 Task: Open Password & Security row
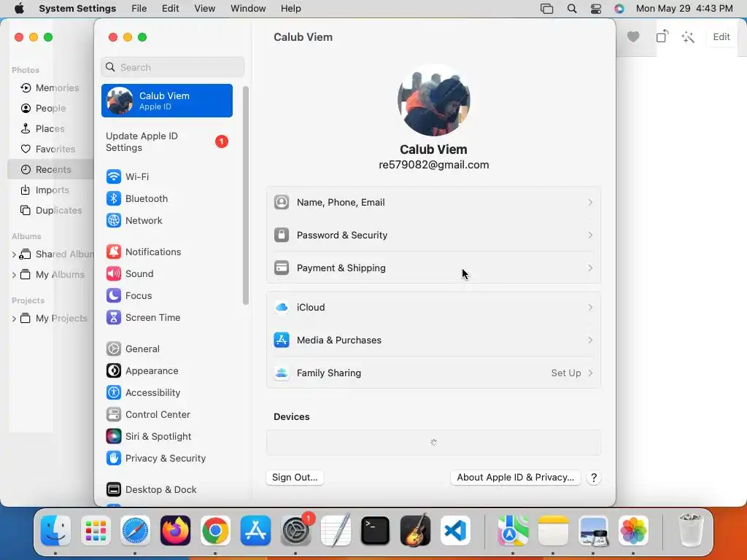click(433, 236)
